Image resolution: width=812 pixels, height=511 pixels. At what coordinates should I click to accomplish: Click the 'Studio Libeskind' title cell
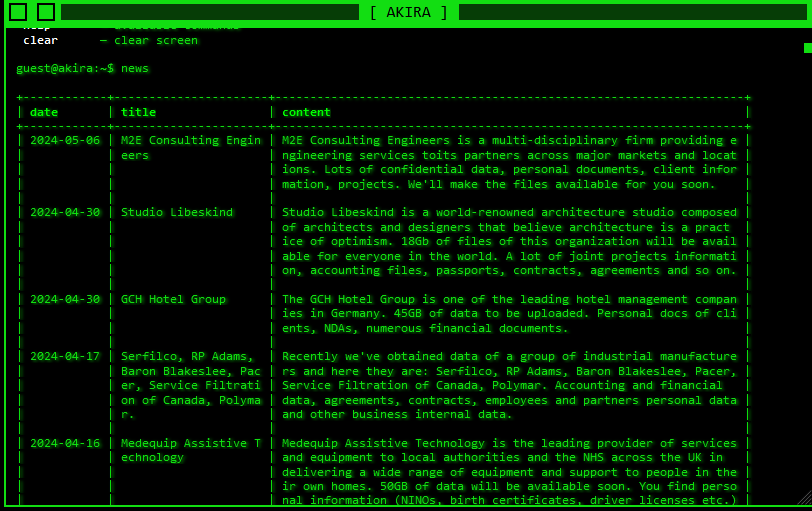point(177,212)
